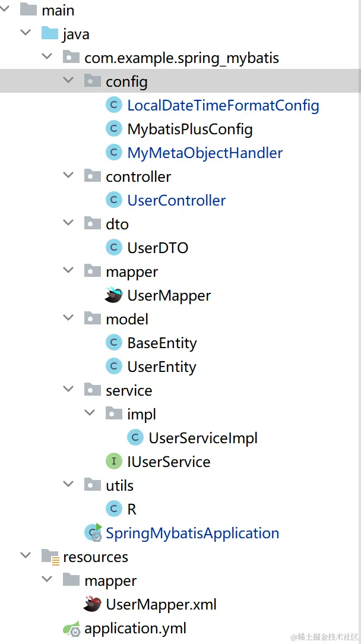Select the MybatisPlusConfig file

(x=189, y=129)
